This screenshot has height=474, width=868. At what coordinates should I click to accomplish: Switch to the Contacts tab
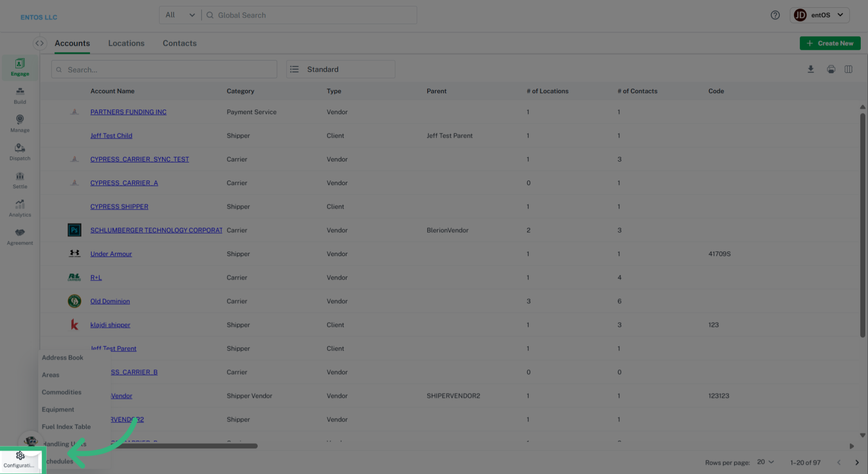(x=179, y=43)
